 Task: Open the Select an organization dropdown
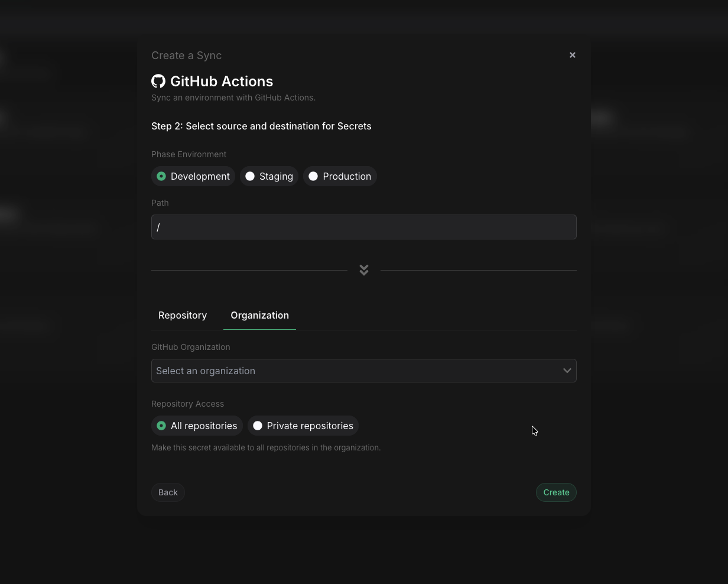click(364, 371)
